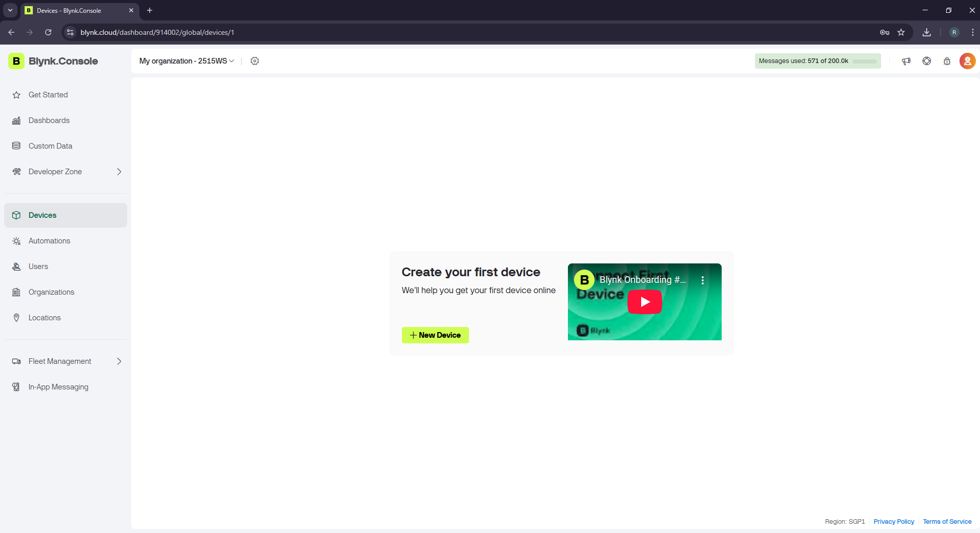This screenshot has height=533, width=980.
Task: Open the bug report icon
Action: click(x=947, y=61)
